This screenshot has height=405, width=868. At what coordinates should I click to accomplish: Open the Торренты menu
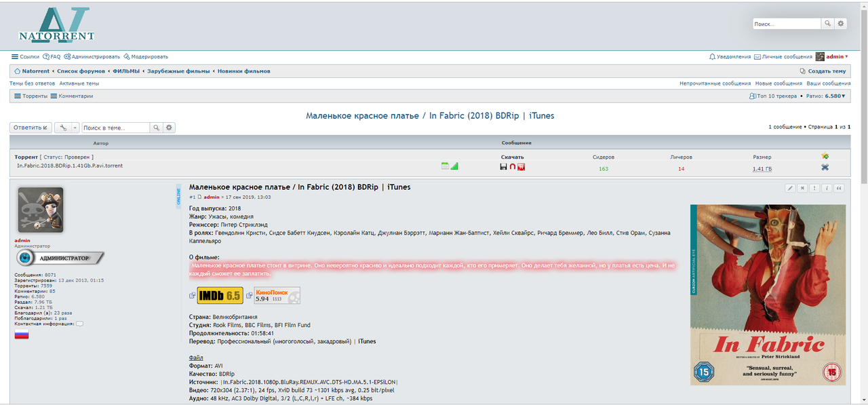click(31, 96)
